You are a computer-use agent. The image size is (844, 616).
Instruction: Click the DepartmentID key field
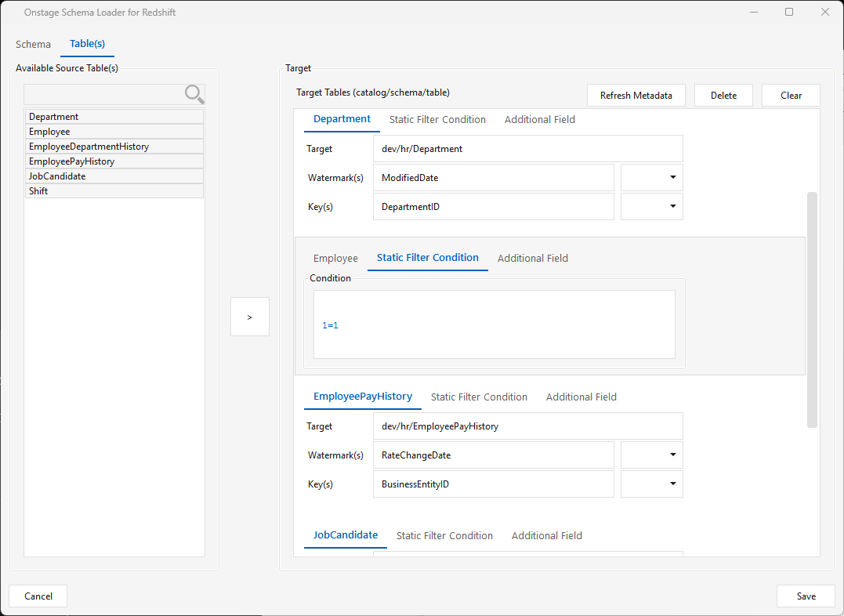coord(494,207)
